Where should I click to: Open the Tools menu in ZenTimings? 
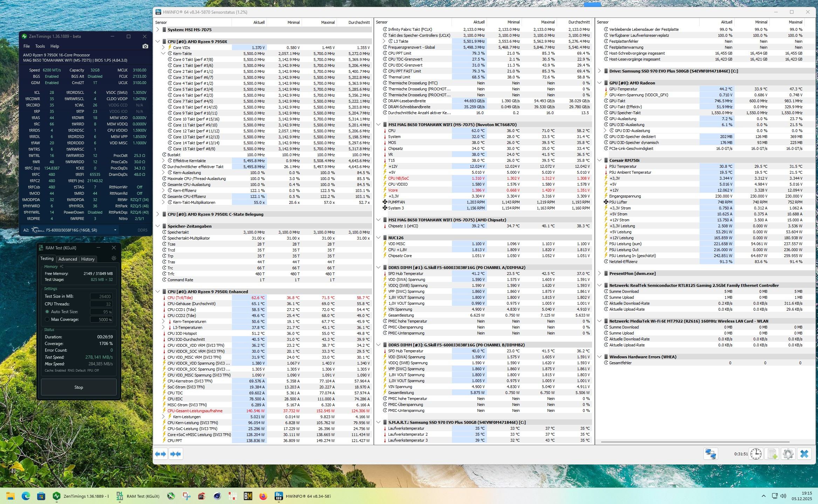click(40, 46)
